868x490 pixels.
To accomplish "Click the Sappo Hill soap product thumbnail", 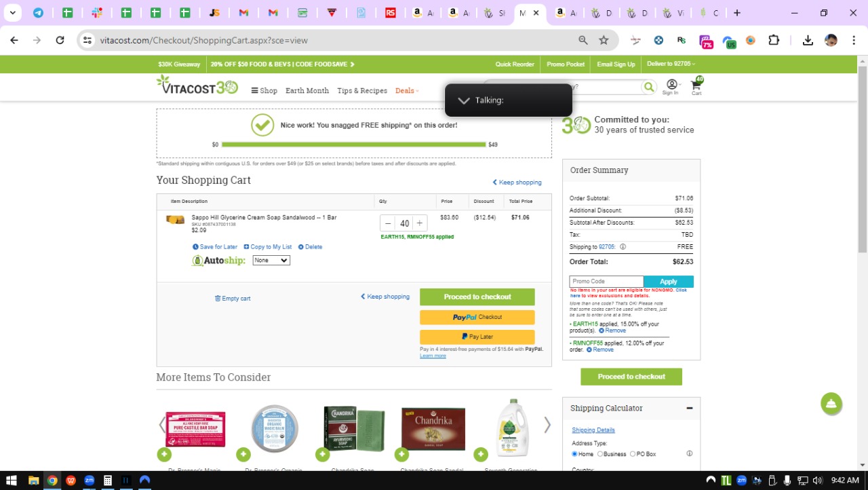I will click(176, 219).
